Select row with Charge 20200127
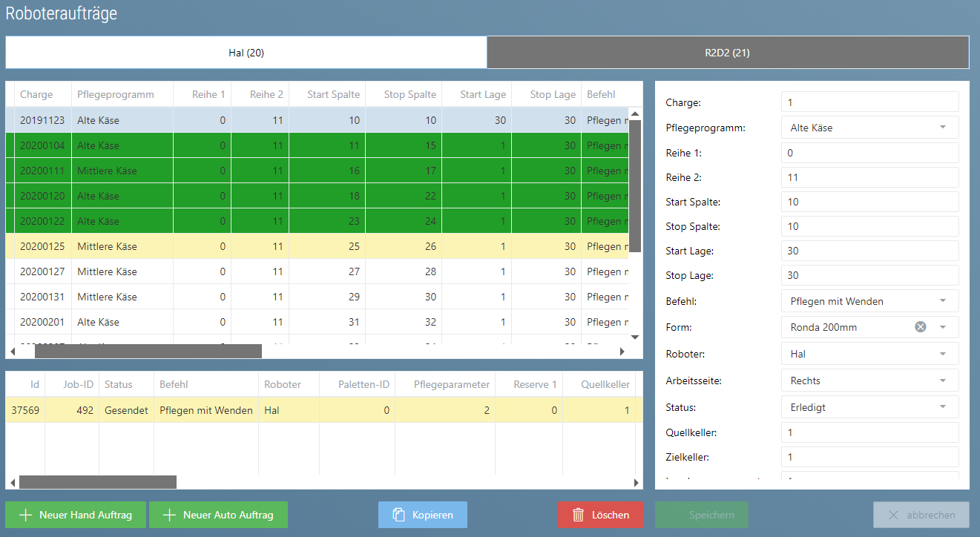The image size is (980, 537). [318, 271]
